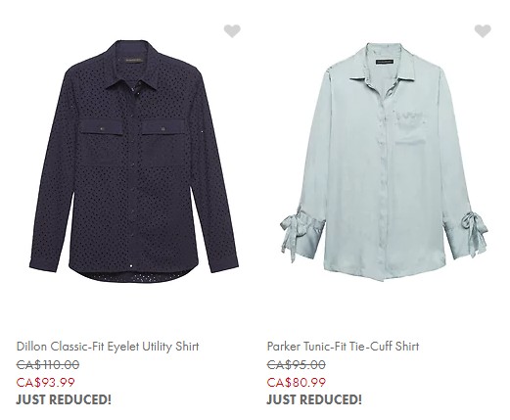
Task: Click JUST REDUCED! label under Parker shirt
Action: pos(314,399)
